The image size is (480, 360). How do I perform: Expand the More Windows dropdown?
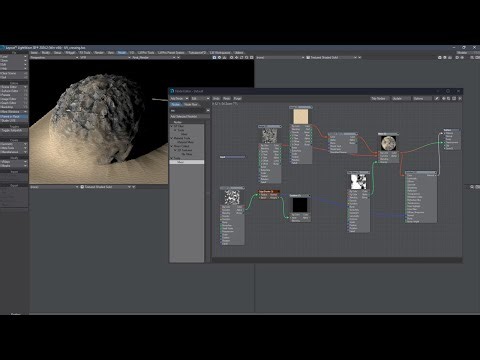click(x=14, y=112)
